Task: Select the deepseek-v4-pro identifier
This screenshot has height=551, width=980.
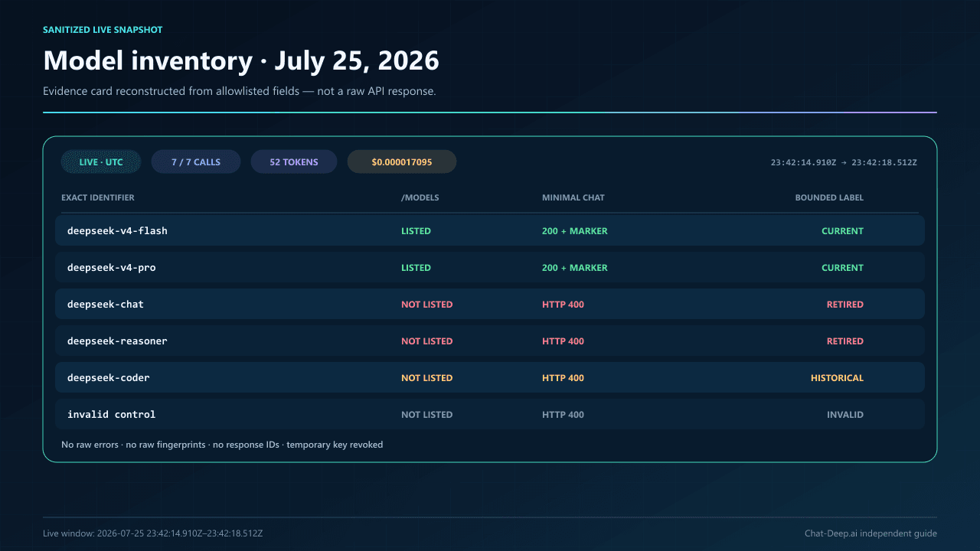Action: (x=112, y=267)
